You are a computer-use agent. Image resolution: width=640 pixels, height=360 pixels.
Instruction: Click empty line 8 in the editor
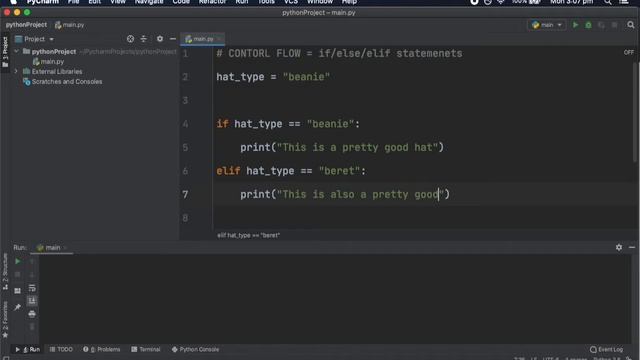pyautogui.click(x=424, y=218)
